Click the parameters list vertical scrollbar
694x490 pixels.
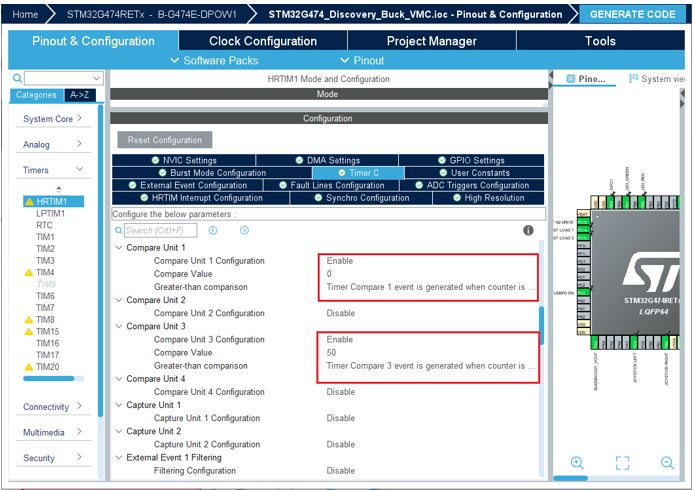click(541, 326)
